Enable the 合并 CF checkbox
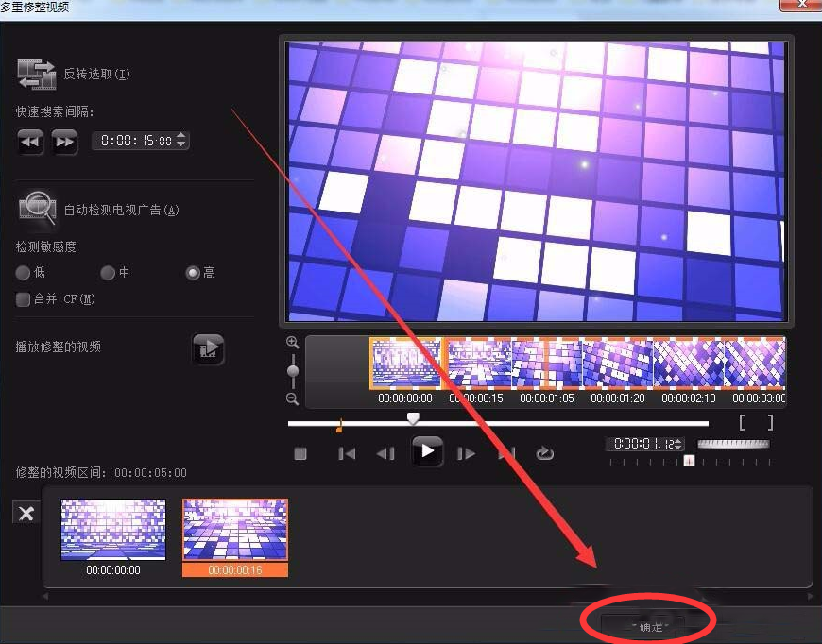822x644 pixels. (21, 298)
